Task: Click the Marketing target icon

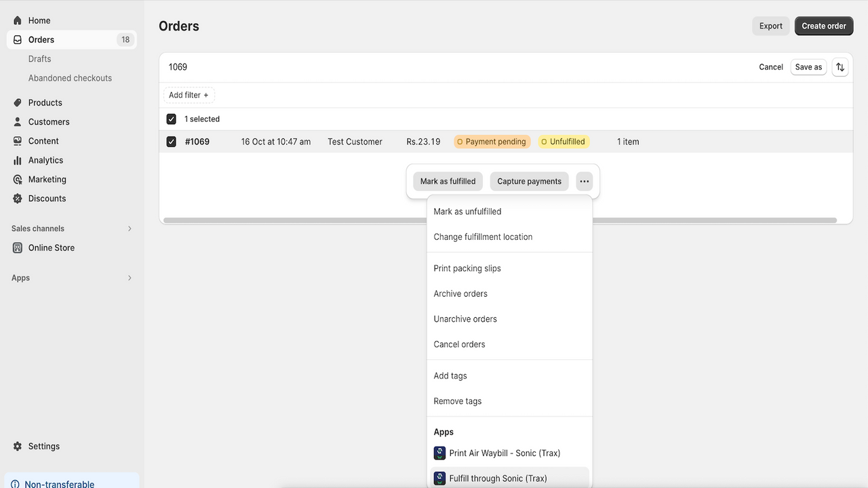Action: click(x=18, y=180)
